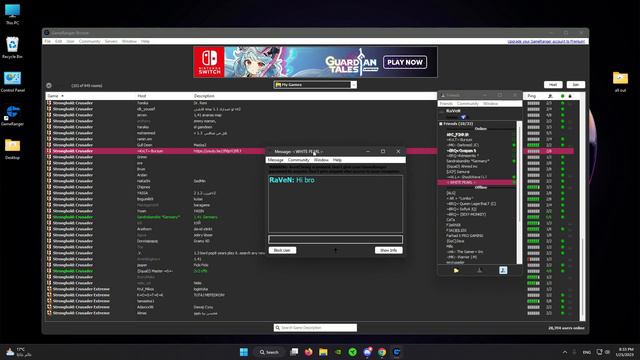640x360 pixels.
Task: Click the highlighted user icon at Friends window bottom
Action: 503,270
